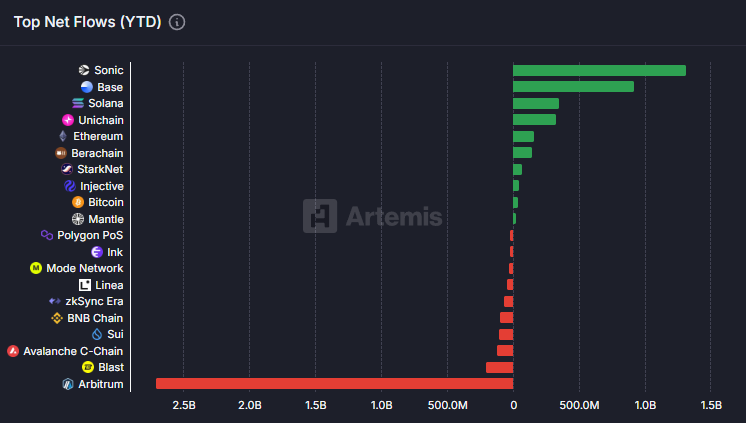Click the red BNB Chain outflow bar
The height and width of the screenshot is (423, 746).
507,317
